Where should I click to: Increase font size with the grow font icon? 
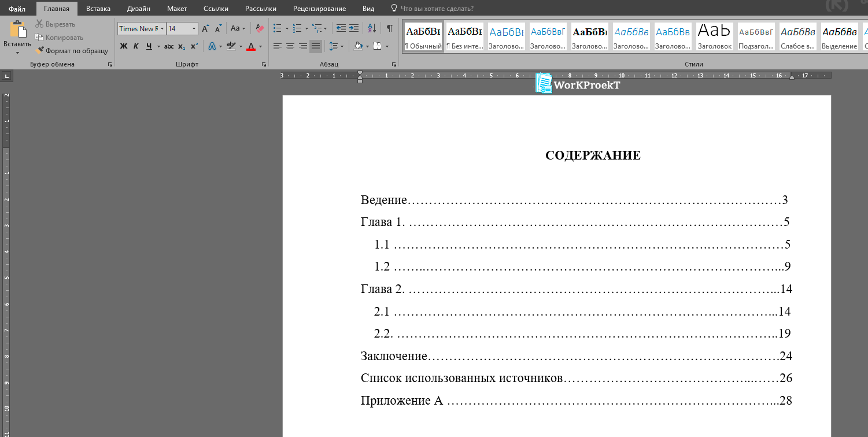[205, 28]
